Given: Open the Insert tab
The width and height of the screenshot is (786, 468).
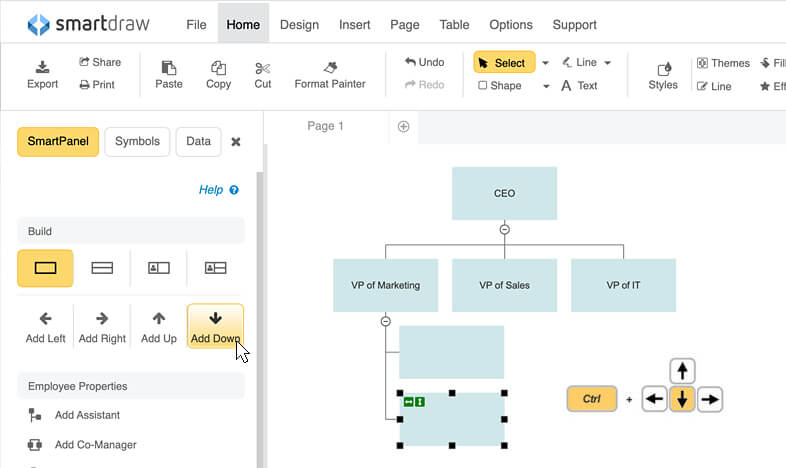Looking at the screenshot, I should (x=354, y=25).
